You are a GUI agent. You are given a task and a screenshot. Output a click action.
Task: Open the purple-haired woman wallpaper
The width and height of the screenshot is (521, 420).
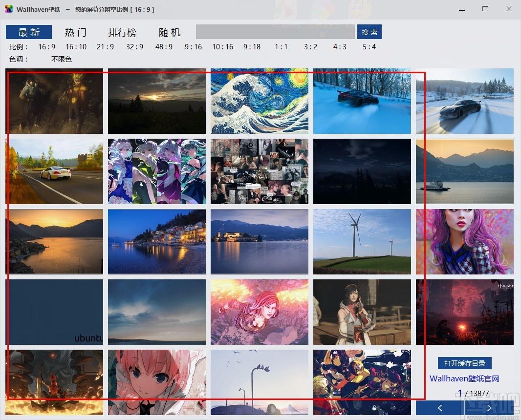point(465,242)
